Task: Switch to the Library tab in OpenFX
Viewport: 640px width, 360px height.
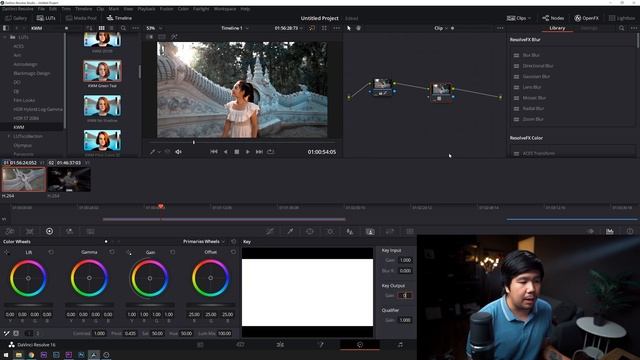Action: 557,28
